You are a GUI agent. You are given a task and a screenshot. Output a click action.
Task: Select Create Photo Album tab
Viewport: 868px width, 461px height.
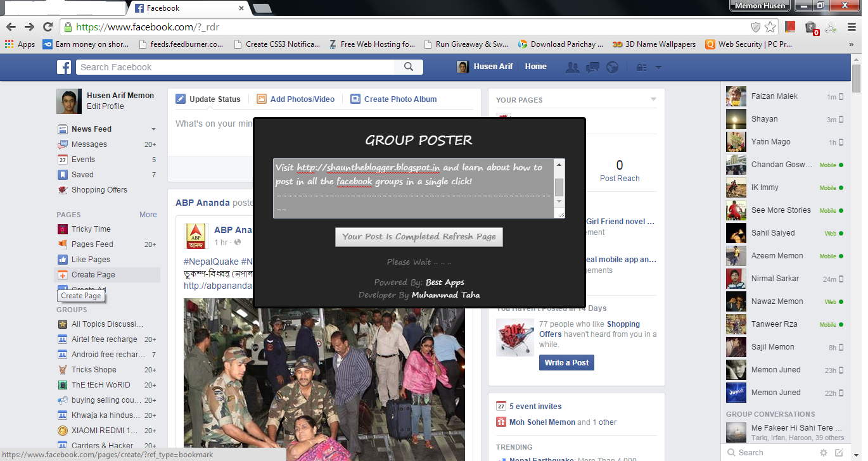393,99
